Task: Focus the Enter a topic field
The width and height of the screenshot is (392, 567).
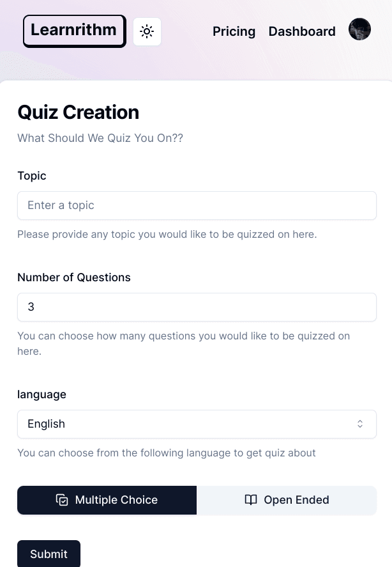Action: (197, 205)
